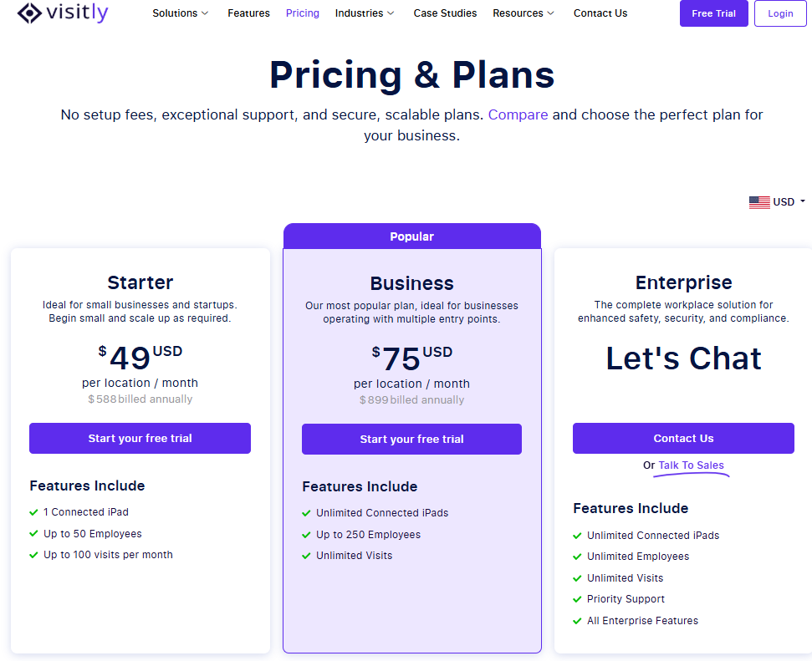Follow the Talk To Sales link
This screenshot has width=812, height=661.
[x=691, y=465]
